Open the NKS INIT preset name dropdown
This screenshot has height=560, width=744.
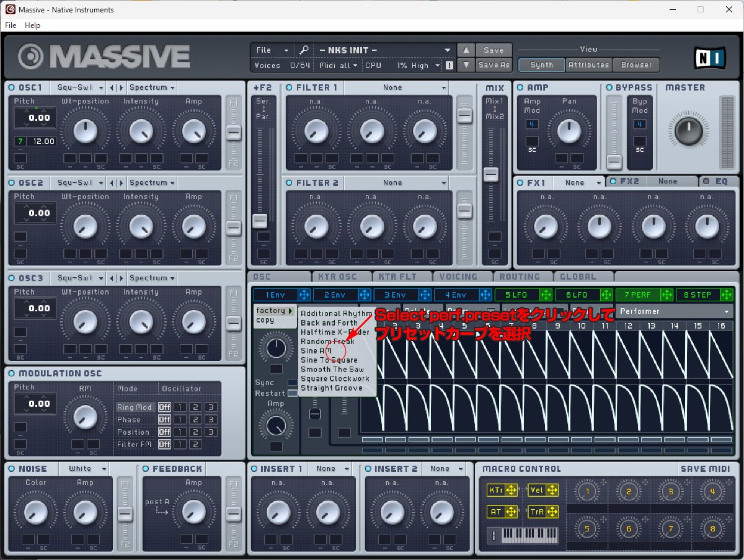[384, 50]
